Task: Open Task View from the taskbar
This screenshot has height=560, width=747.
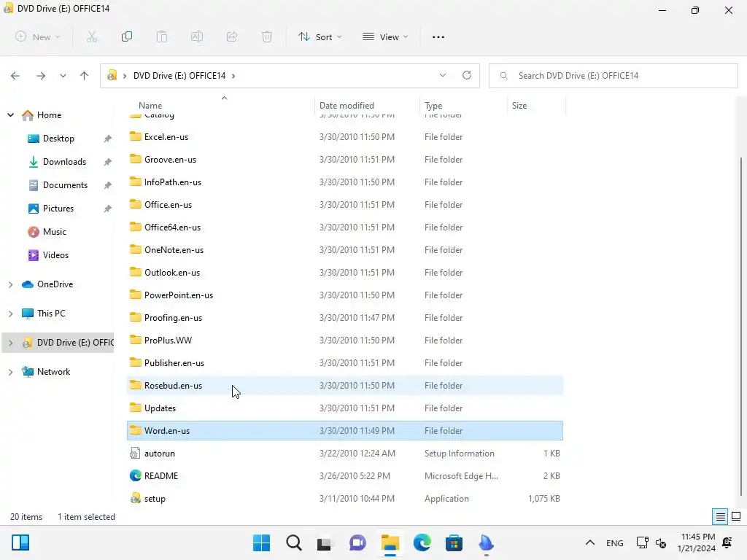Action: pos(325,542)
